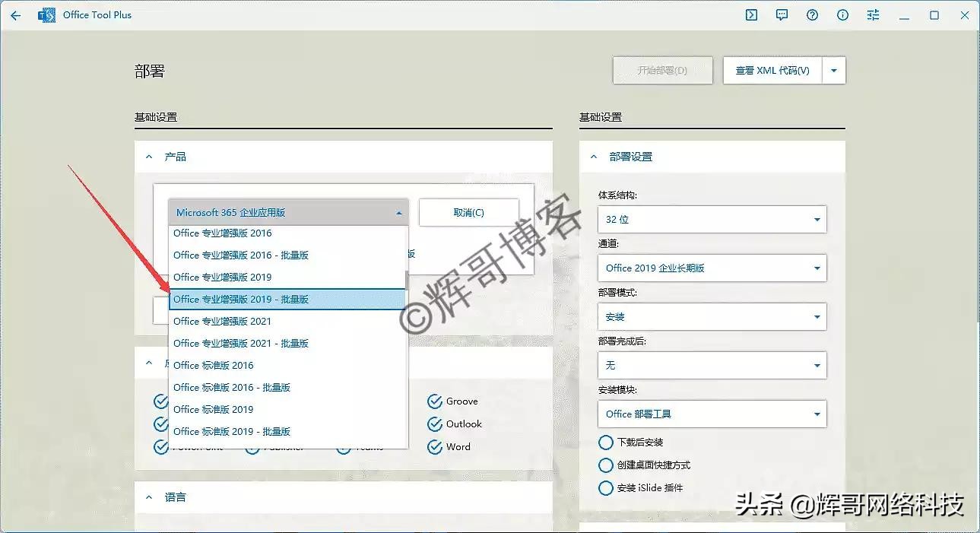Click the info (i) icon in titlebar
The width and height of the screenshot is (980, 533).
tap(842, 14)
